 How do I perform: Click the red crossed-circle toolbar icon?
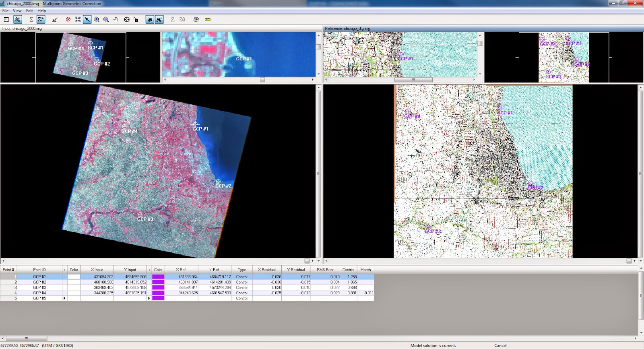(68, 19)
